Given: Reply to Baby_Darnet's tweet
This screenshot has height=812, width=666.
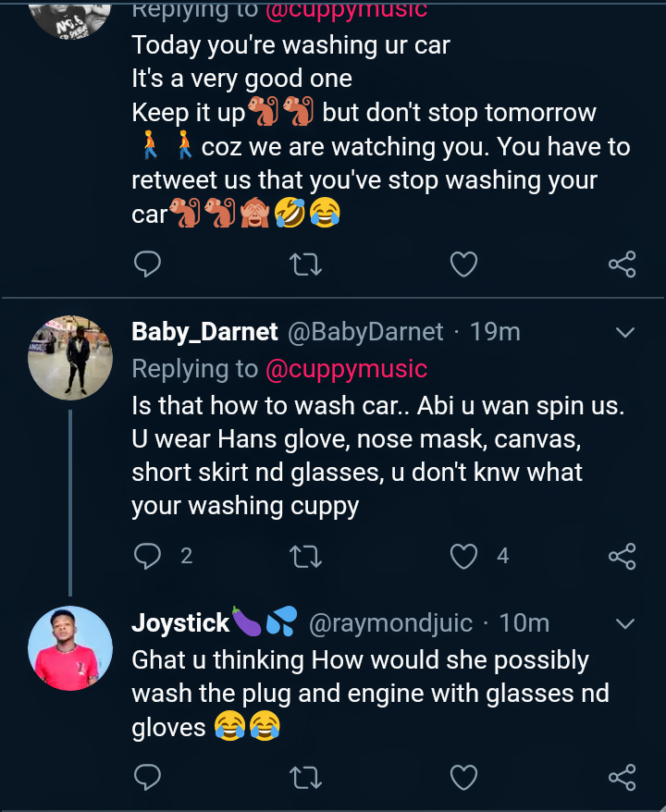Looking at the screenshot, I should coord(148,556).
